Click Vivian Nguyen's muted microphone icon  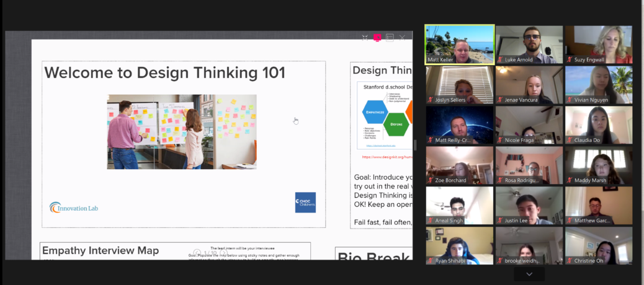pyautogui.click(x=570, y=100)
